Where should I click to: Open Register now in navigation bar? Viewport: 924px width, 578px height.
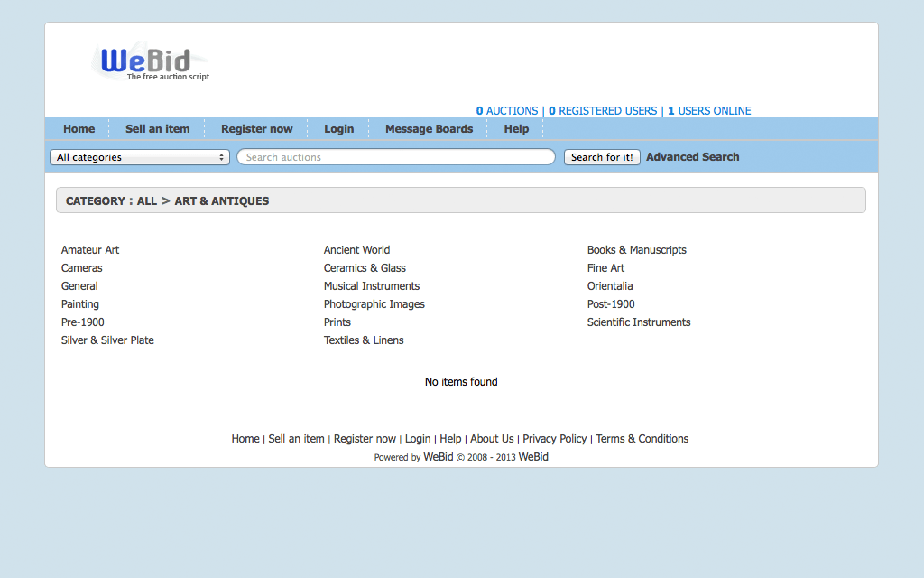(256, 129)
